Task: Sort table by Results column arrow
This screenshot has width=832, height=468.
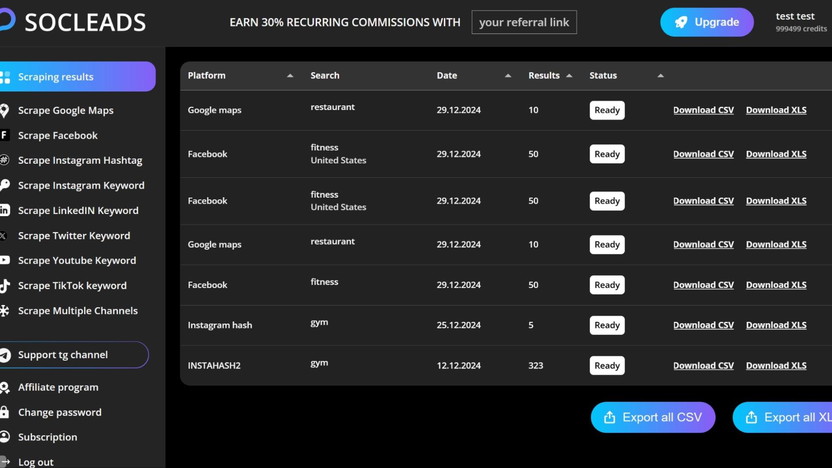Action: coord(569,76)
